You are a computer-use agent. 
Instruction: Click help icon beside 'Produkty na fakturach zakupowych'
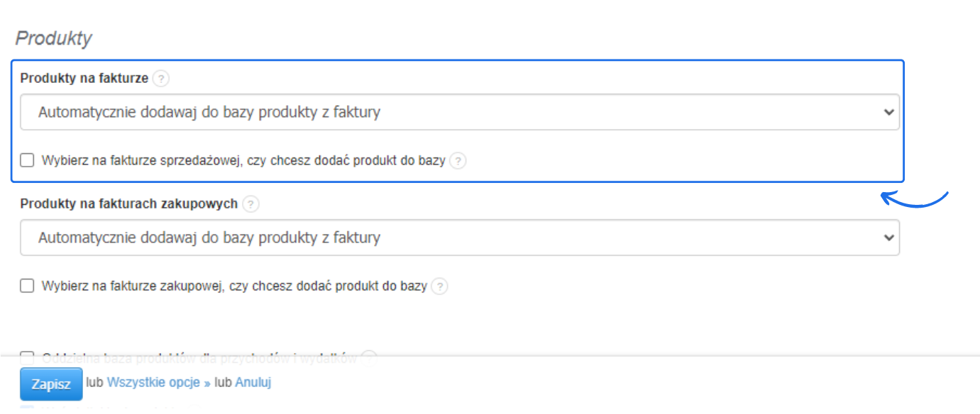250,204
